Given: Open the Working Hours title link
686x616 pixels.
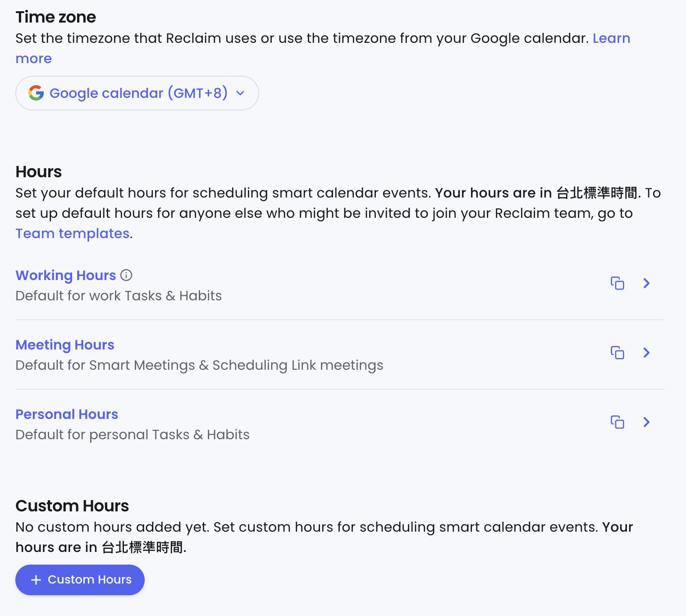Looking at the screenshot, I should (66, 275).
